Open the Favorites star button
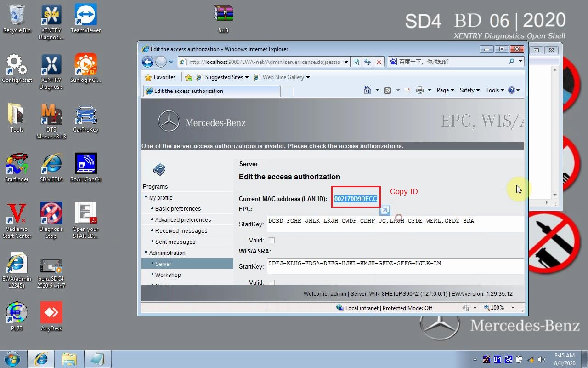 coord(160,77)
